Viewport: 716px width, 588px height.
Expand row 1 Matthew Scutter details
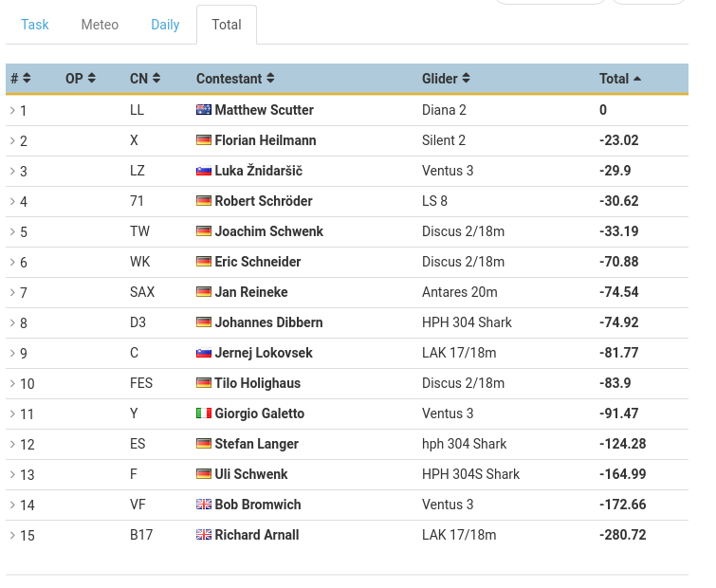(12, 110)
